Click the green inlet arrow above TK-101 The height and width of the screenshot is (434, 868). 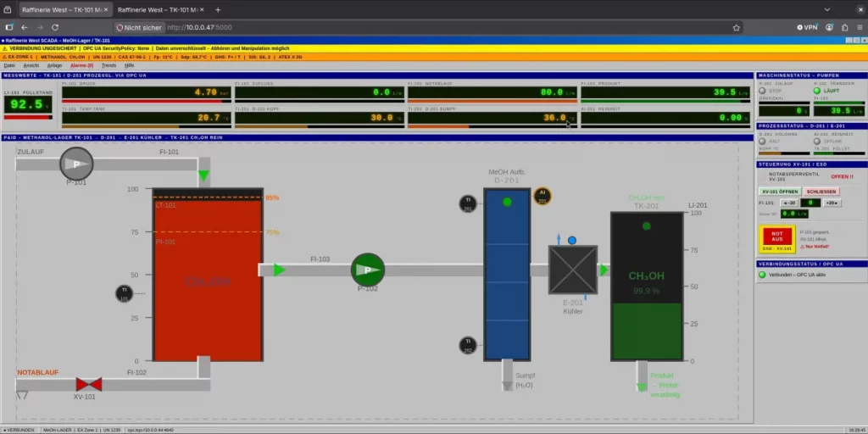click(x=203, y=176)
